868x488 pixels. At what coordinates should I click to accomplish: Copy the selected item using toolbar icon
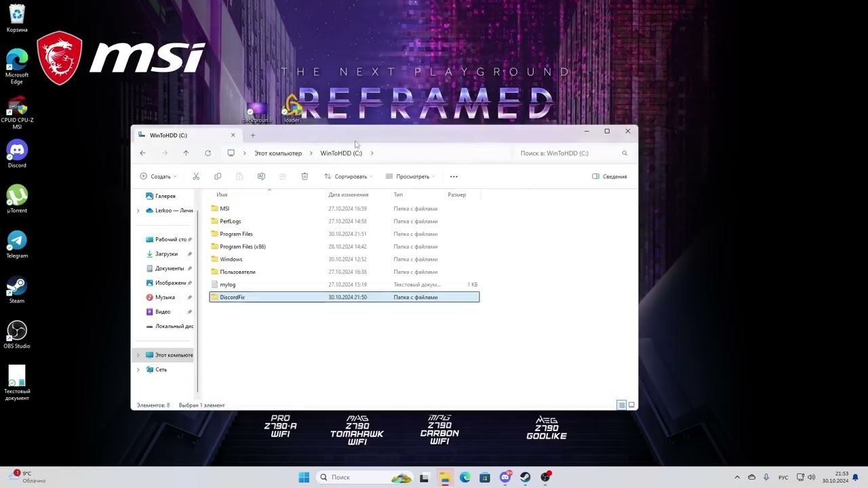(x=218, y=176)
